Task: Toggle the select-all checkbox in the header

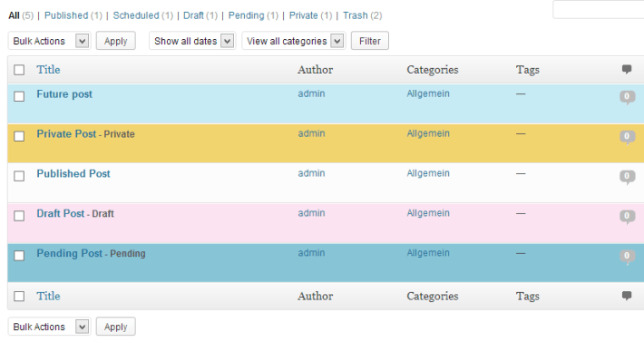Action: pyautogui.click(x=19, y=69)
